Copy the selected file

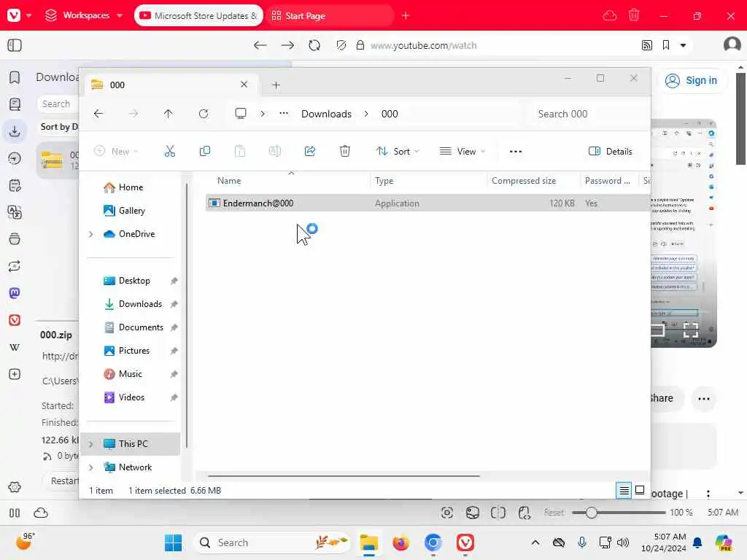[205, 152]
